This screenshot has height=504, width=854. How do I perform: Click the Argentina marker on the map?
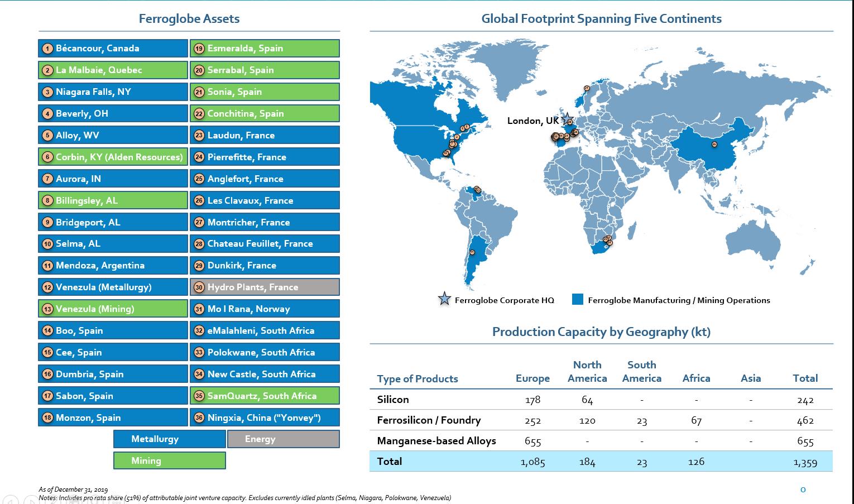pyautogui.click(x=472, y=252)
